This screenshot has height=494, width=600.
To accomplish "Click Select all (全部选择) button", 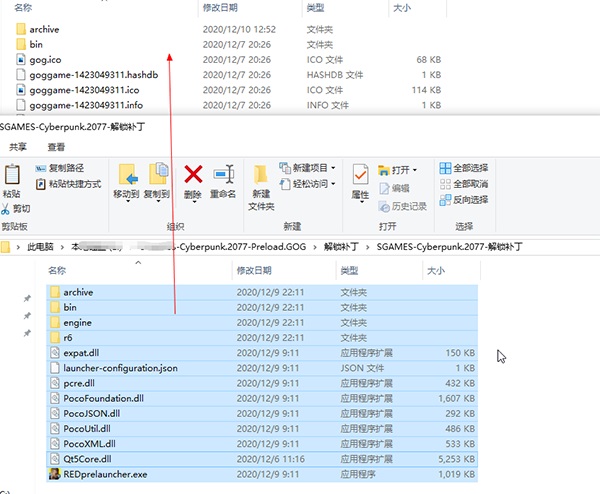I will (464, 168).
